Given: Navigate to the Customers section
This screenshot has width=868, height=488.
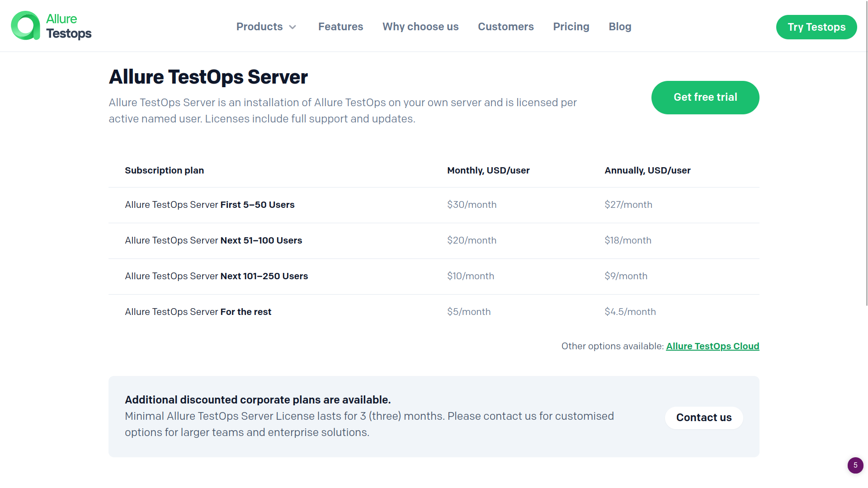Looking at the screenshot, I should (x=505, y=27).
